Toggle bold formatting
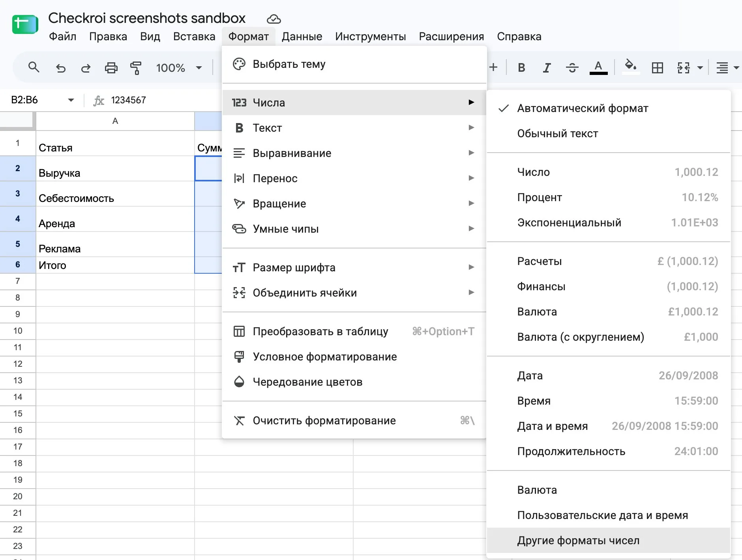 (x=521, y=68)
